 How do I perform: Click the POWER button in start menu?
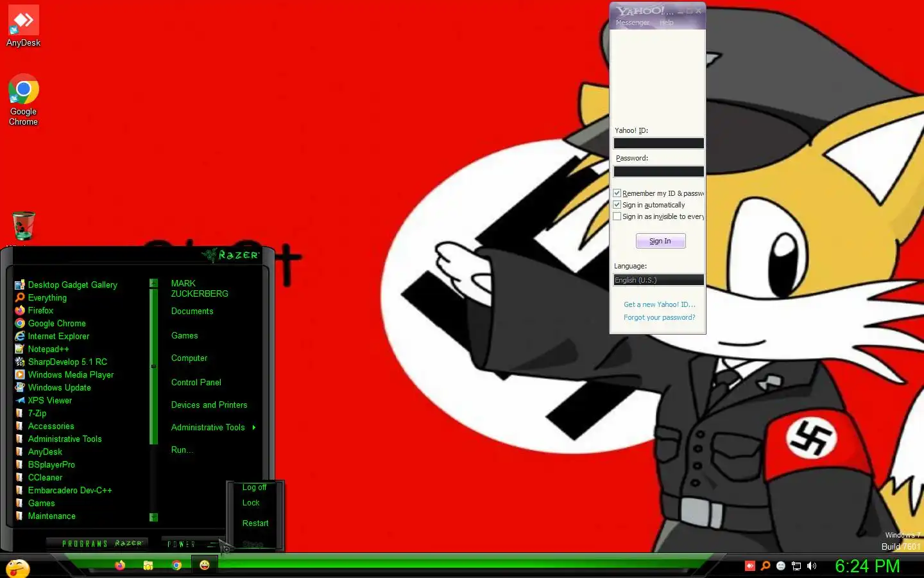click(x=191, y=544)
